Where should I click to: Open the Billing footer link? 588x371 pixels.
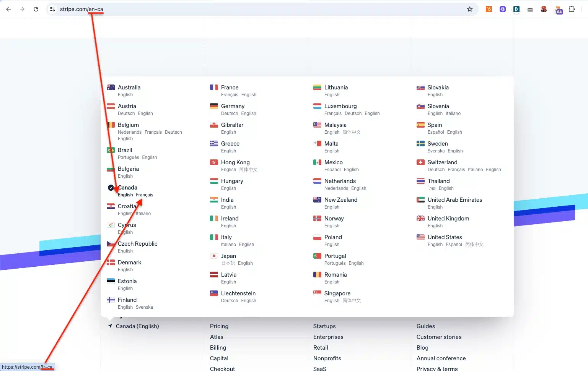pyautogui.click(x=218, y=348)
